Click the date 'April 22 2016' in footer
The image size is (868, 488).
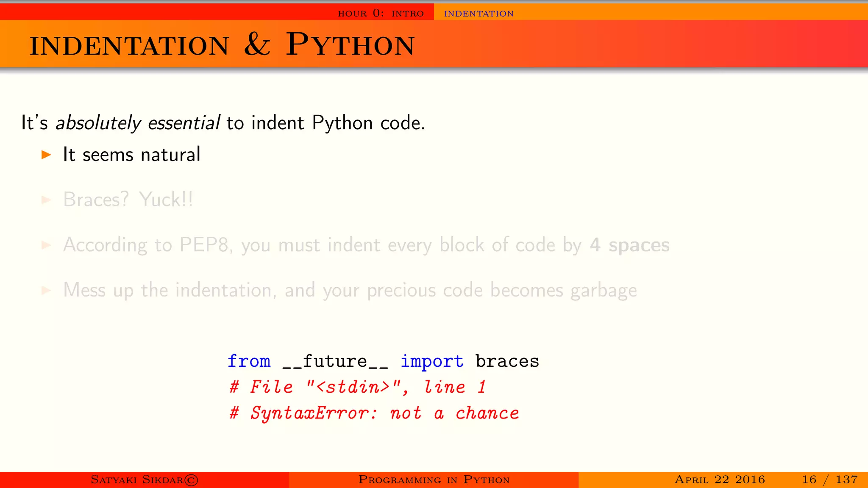click(x=720, y=480)
